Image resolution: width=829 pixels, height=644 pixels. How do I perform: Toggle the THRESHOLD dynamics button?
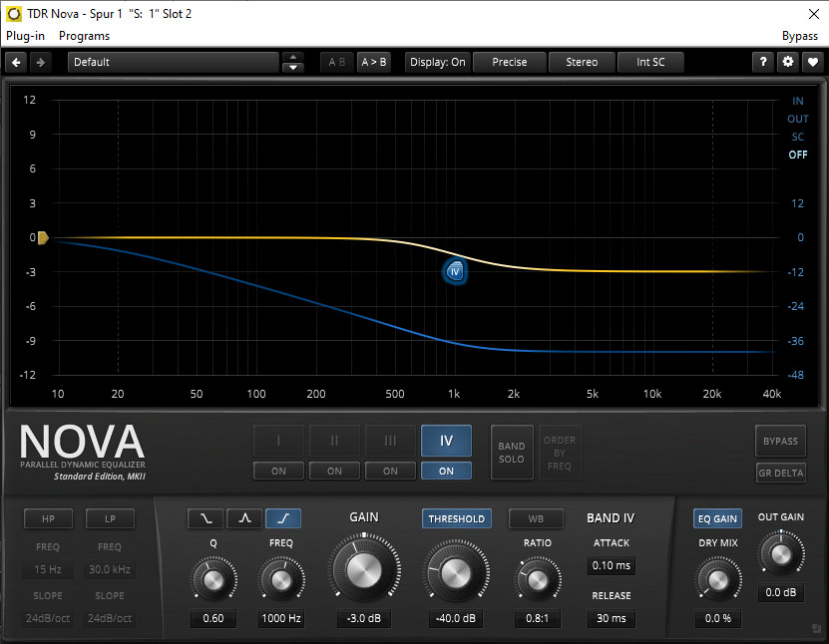click(x=457, y=518)
